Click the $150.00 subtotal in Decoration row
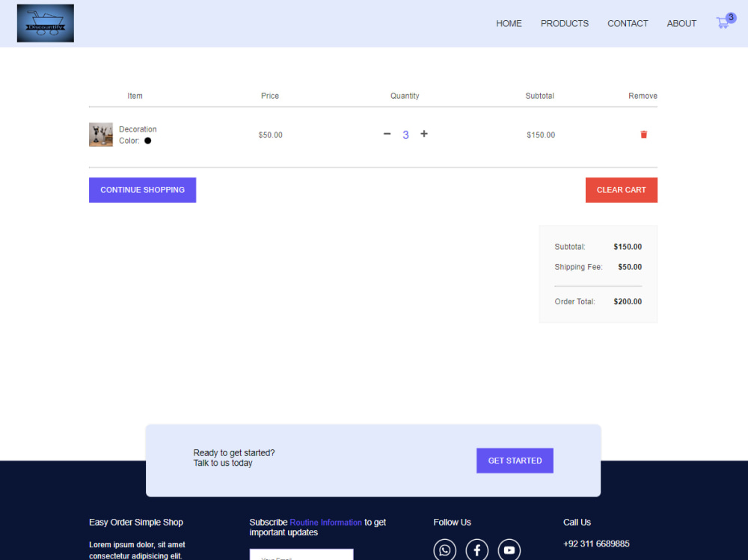748x560 pixels. [541, 135]
